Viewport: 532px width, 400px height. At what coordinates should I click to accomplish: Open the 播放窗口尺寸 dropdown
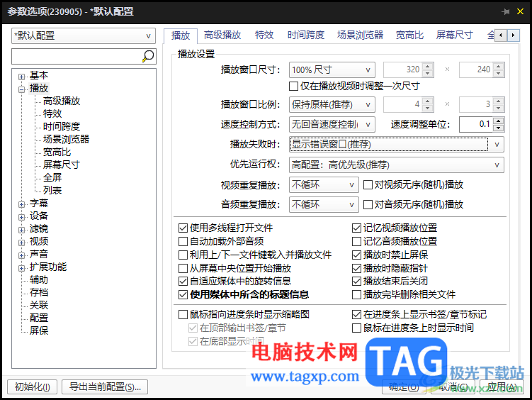click(x=332, y=70)
